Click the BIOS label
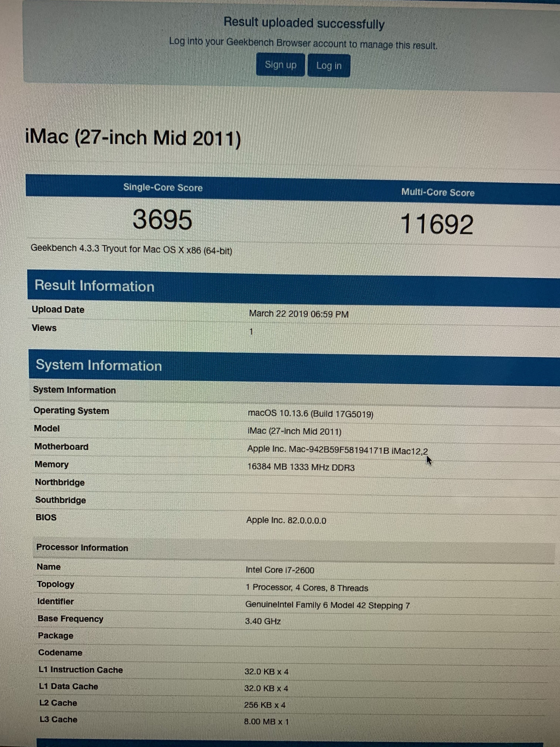 46,517
